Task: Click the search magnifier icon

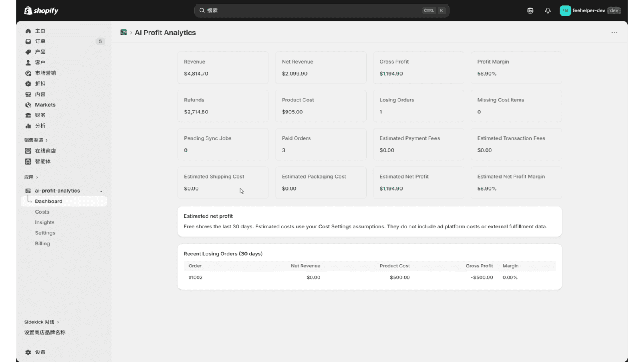Action: point(202,10)
